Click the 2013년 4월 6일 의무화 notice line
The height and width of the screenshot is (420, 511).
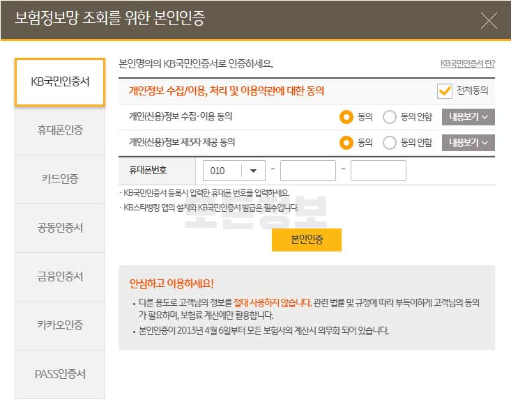[x=264, y=331]
